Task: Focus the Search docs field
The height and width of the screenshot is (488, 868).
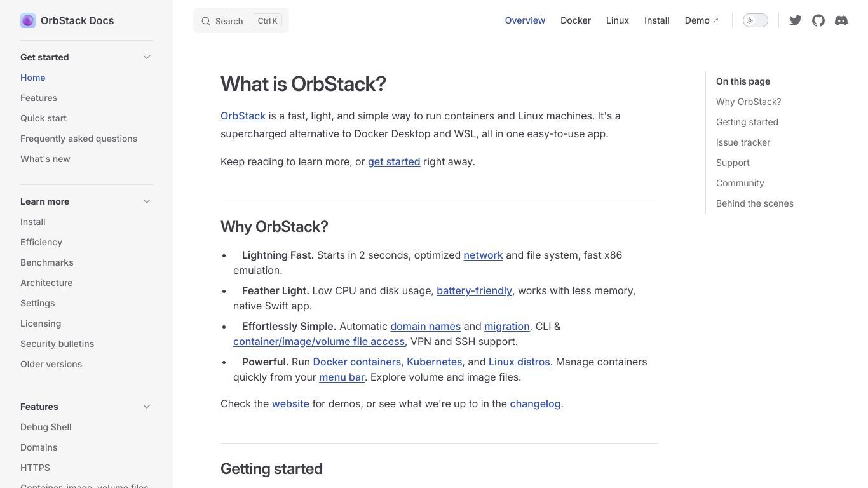Action: coord(241,20)
